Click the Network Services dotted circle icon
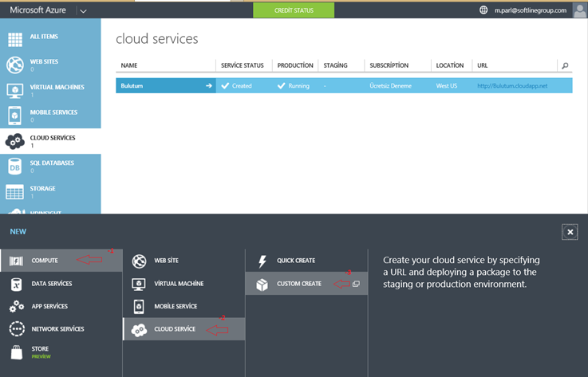Viewport: 588px width, 377px height. [17, 329]
